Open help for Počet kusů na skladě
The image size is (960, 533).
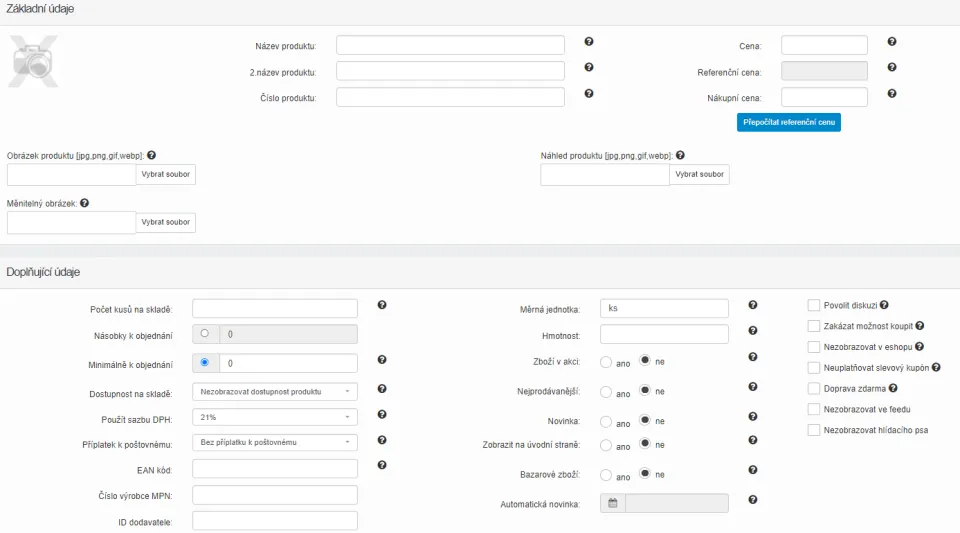381,305
